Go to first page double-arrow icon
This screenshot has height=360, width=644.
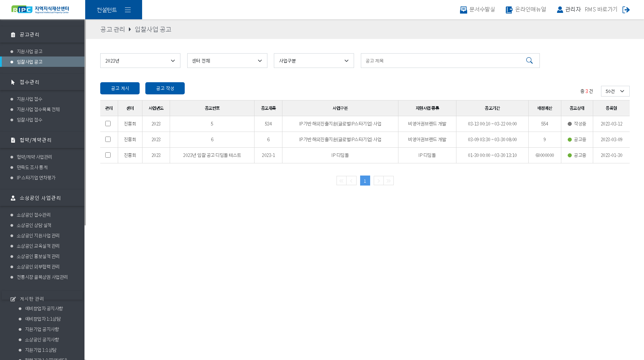(342, 181)
